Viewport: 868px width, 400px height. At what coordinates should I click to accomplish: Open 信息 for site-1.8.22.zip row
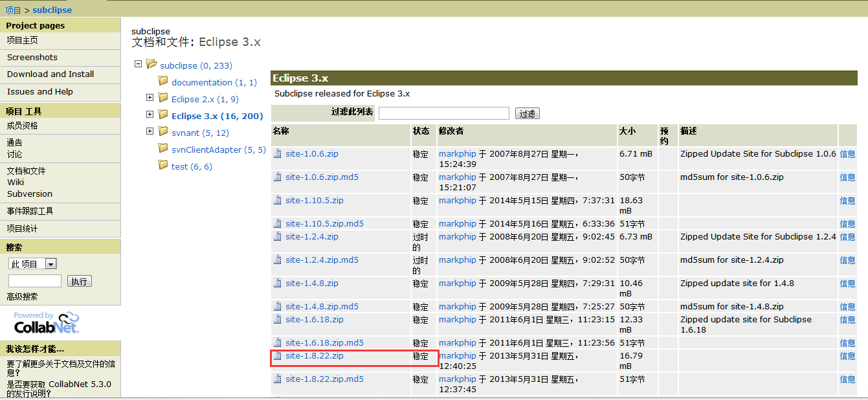click(847, 356)
